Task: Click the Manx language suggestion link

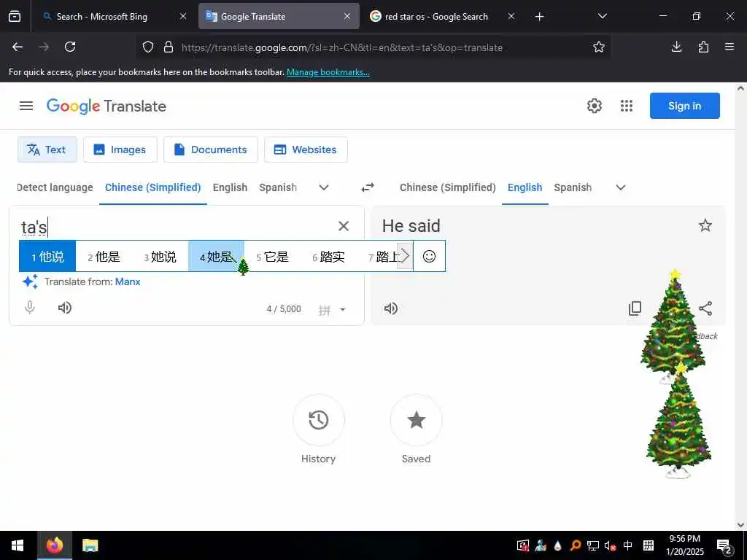Action: pos(128,281)
